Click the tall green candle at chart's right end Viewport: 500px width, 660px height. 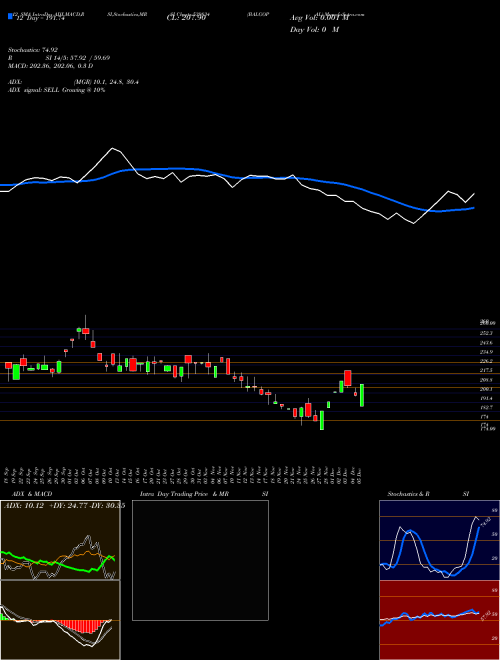coord(362,395)
